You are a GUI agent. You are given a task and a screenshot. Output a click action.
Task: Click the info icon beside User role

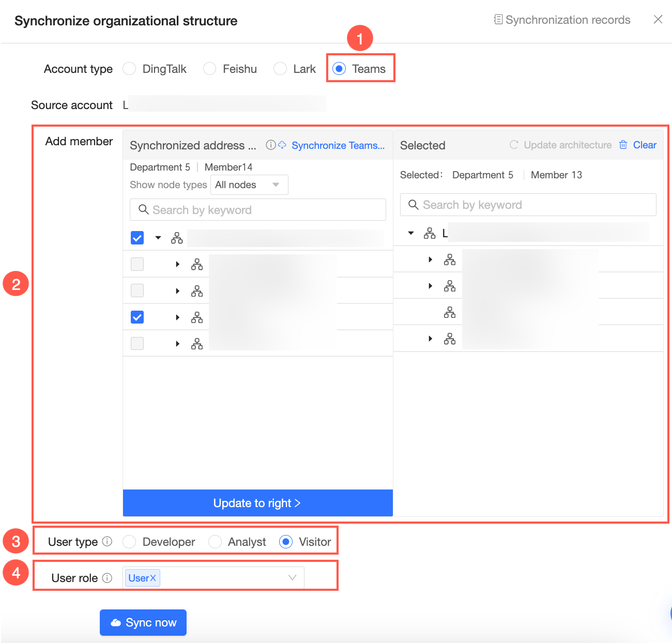click(x=107, y=578)
